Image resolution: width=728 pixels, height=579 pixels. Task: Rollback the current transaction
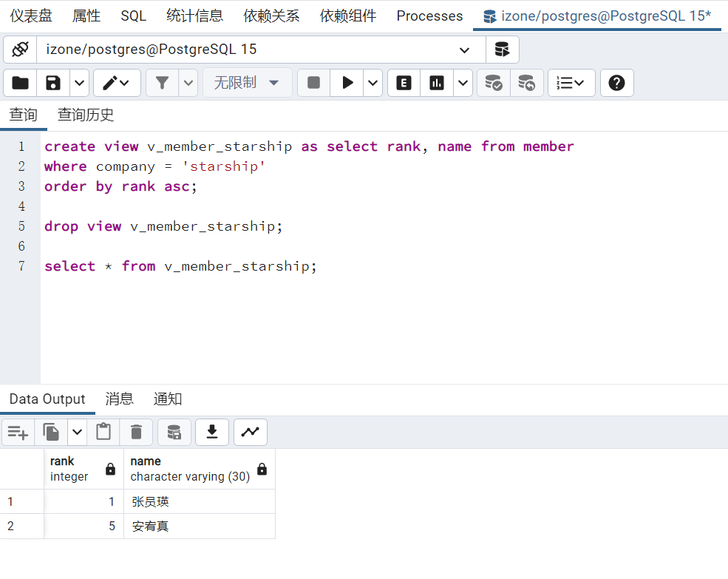click(x=526, y=83)
